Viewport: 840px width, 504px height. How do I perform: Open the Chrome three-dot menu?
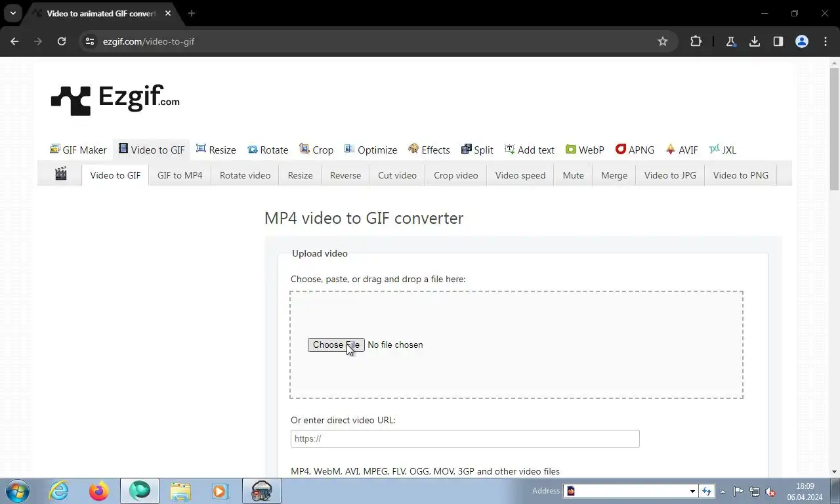825,41
